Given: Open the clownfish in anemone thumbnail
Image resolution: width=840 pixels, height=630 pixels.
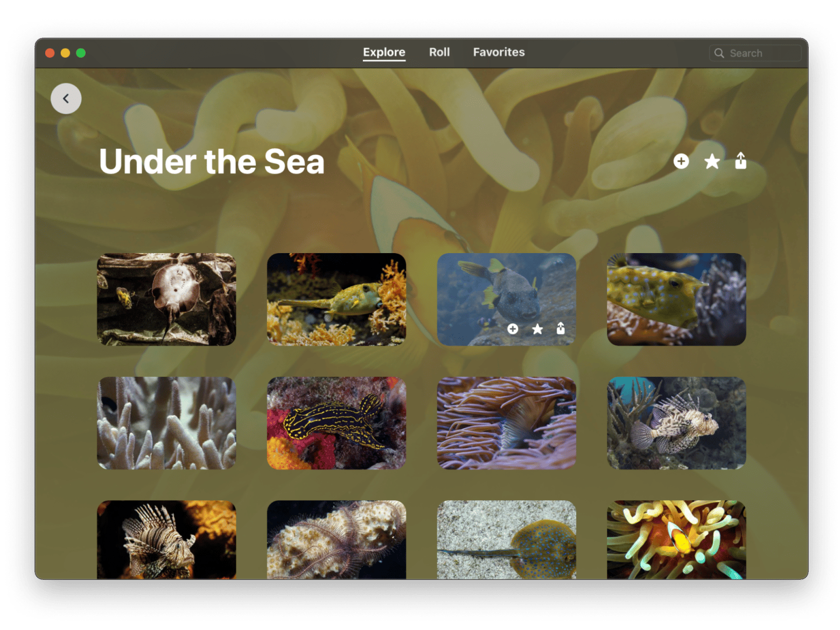Looking at the screenshot, I should point(676,540).
